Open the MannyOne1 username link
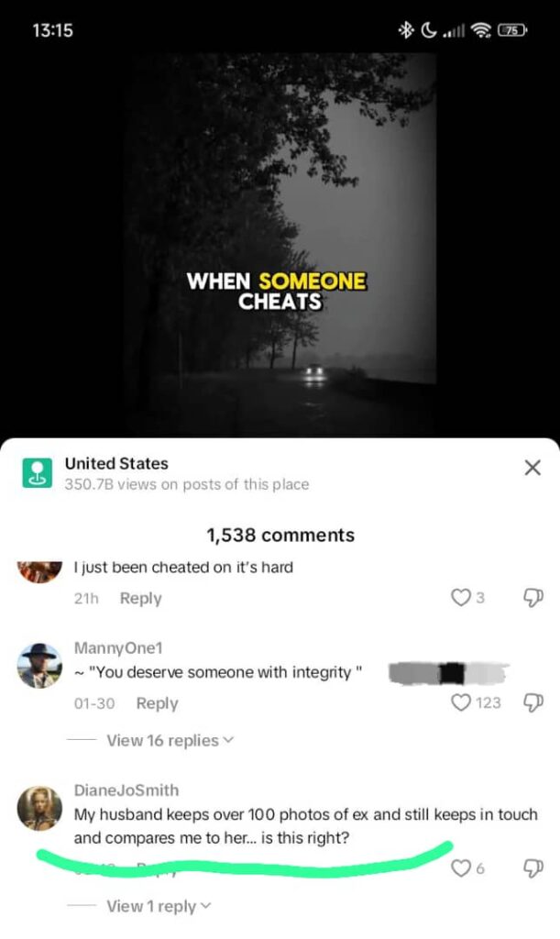Screen dimensions: 560x939 coord(118,648)
